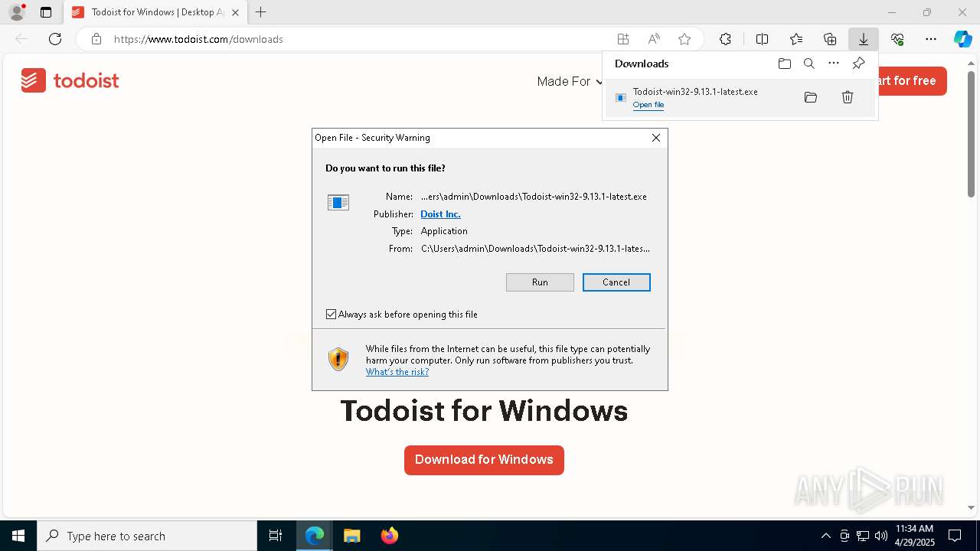The height and width of the screenshot is (551, 980).
Task: Expand the Made For dropdown menu
Action: coord(570,81)
